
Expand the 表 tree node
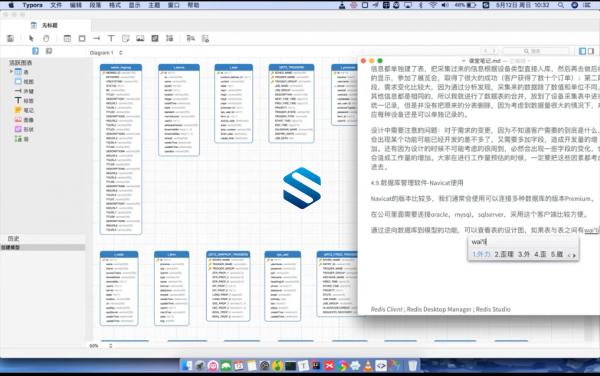click(11, 72)
